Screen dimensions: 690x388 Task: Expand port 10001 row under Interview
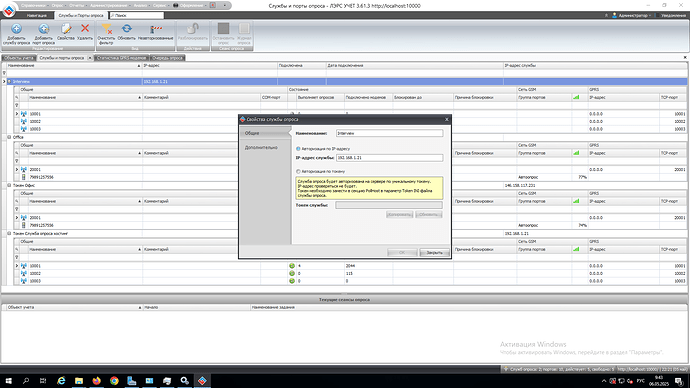click(x=17, y=113)
